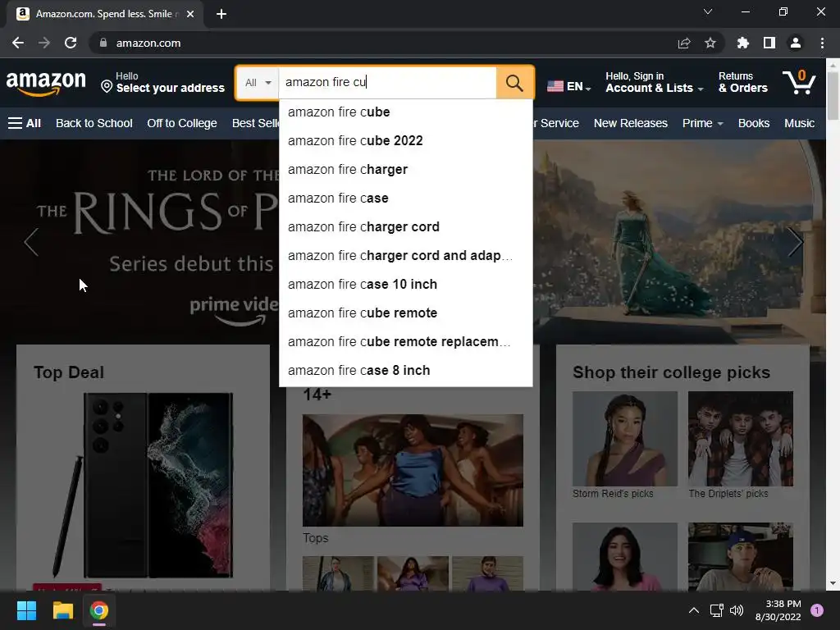Select suggestion 'amazon fire charger'
Viewport: 840px width, 630px height.
coord(405,169)
